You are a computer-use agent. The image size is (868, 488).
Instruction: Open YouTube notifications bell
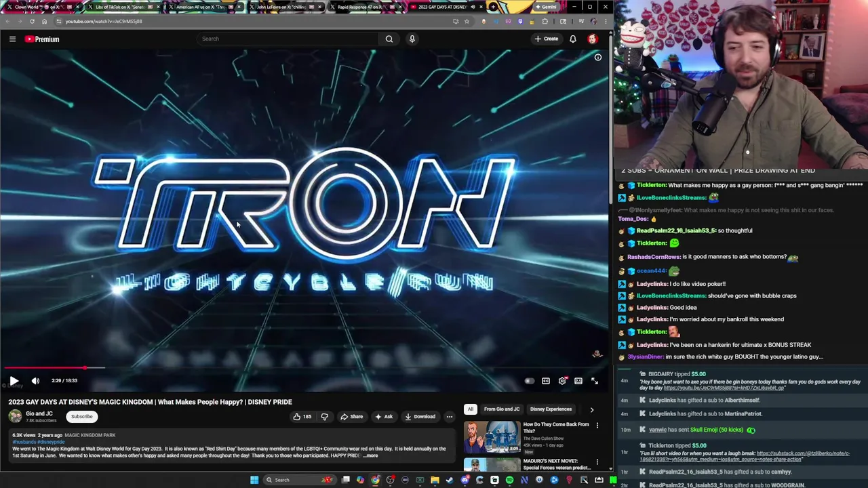pos(573,39)
